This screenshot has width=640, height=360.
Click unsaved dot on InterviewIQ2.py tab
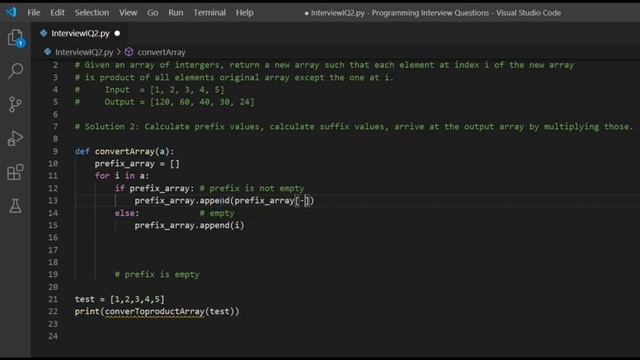[x=117, y=33]
